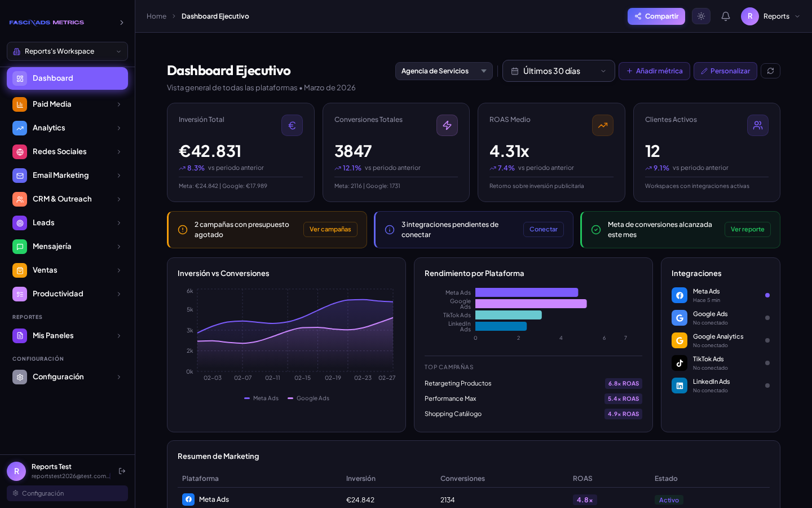Click Conectar in the integrations alert
812x508 pixels.
coord(544,229)
